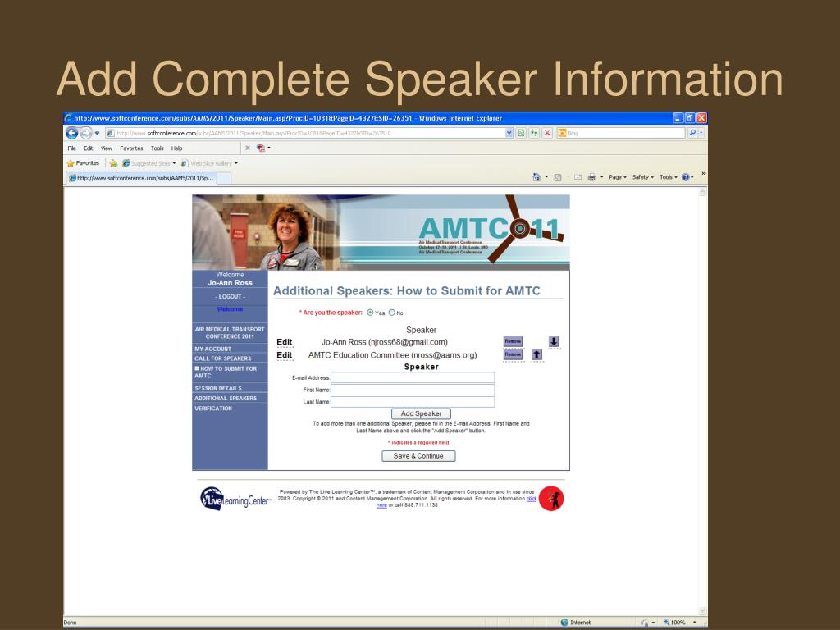Remove the AMTC Education Committee speaker

[x=513, y=354]
